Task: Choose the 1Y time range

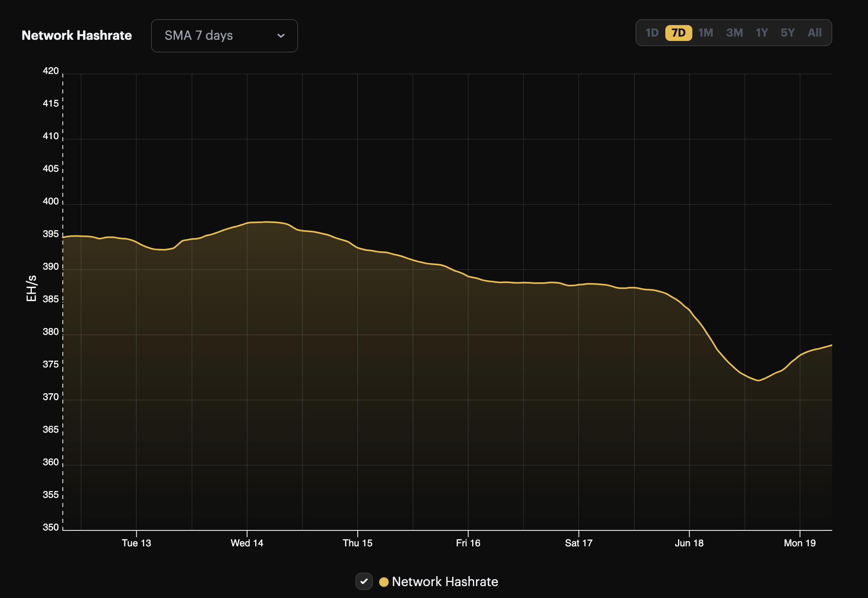Action: (761, 33)
